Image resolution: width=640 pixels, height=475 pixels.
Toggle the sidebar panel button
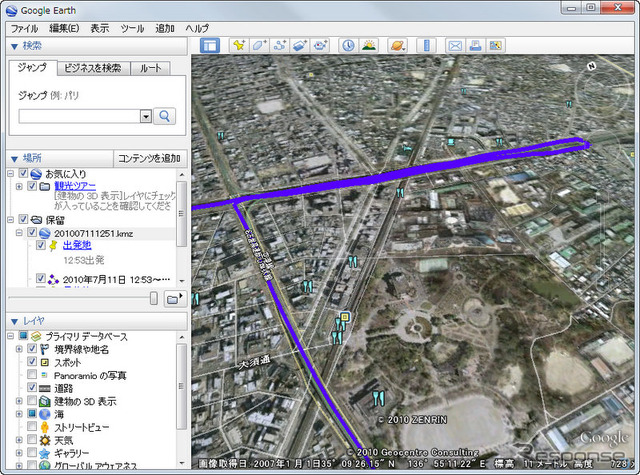click(210, 45)
